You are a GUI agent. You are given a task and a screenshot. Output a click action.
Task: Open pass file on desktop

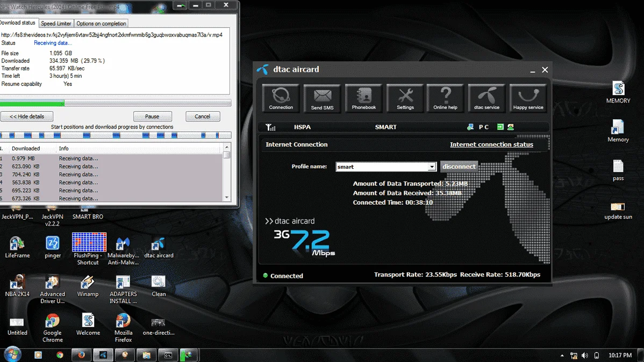click(x=618, y=170)
